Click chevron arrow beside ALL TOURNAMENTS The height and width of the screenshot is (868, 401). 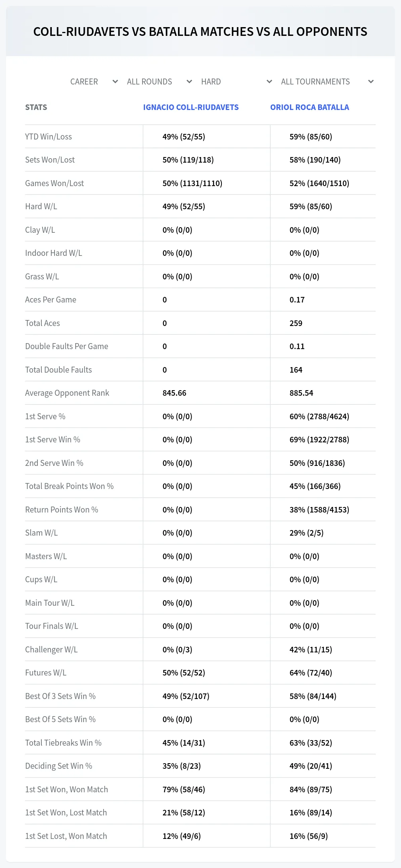(371, 82)
